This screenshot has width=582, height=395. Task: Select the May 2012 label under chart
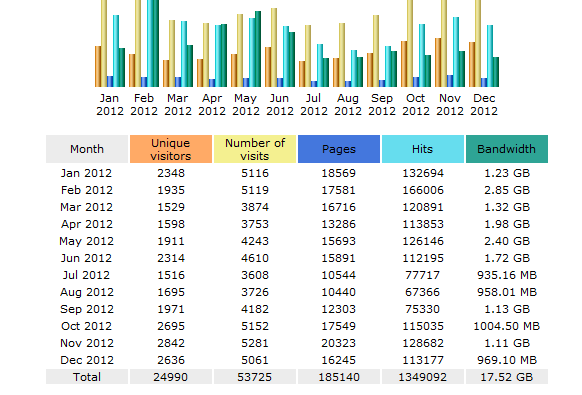click(x=246, y=105)
